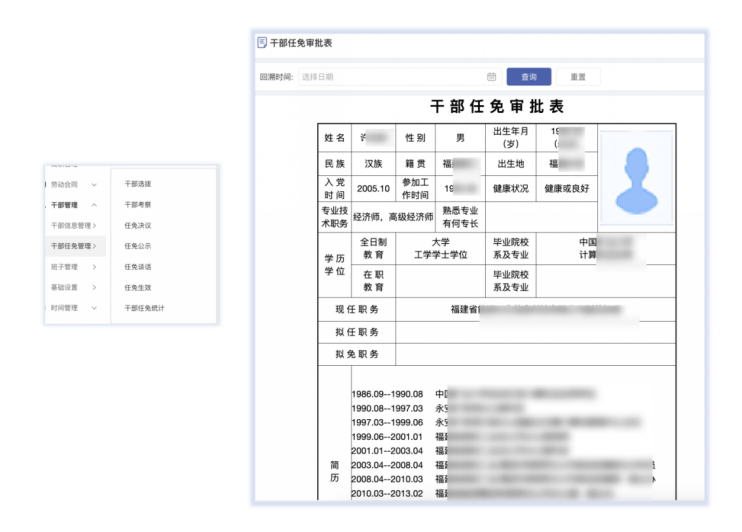The image size is (742, 532).
Task: Expand the 时间管理 dropdown arrow
Action: 94,308
